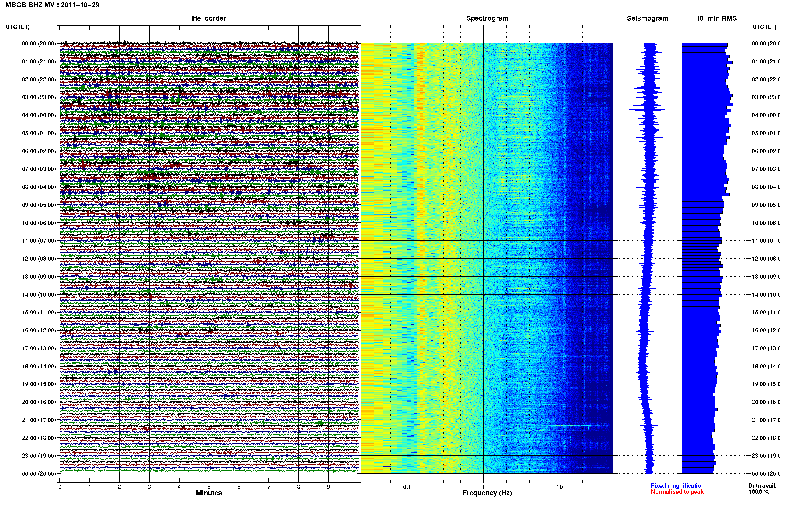Click the 'Data avail.' label
Image resolution: width=812 pixels, height=508 pixels.
tap(762, 485)
